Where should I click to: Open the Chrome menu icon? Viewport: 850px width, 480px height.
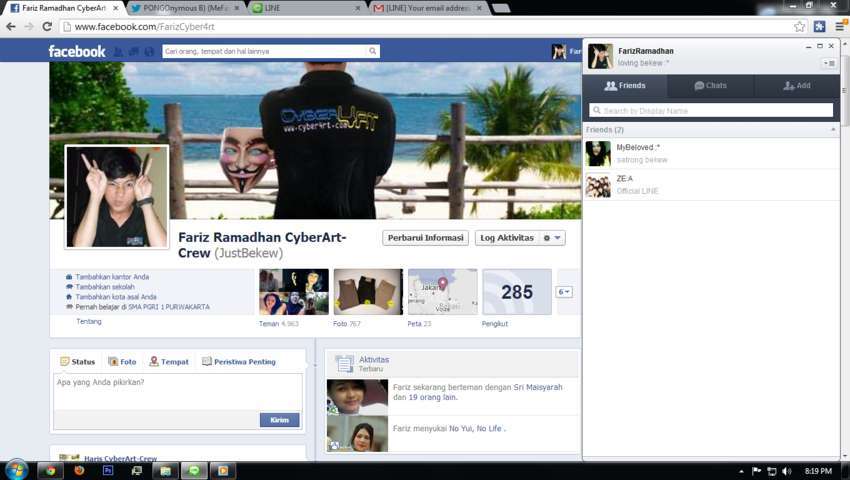click(x=840, y=26)
